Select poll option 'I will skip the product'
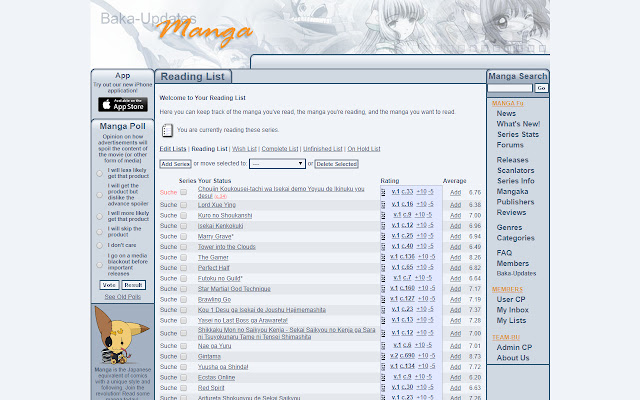Image resolution: width=640 pixels, height=400 pixels. [99, 232]
